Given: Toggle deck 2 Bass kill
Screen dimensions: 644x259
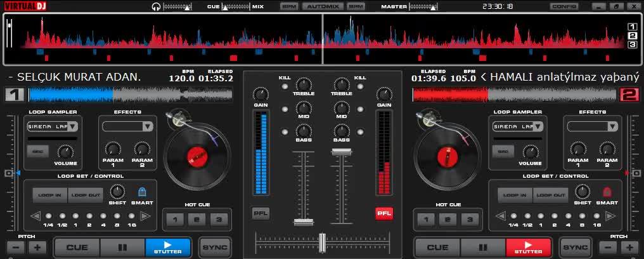Looking at the screenshot, I should (360, 132).
